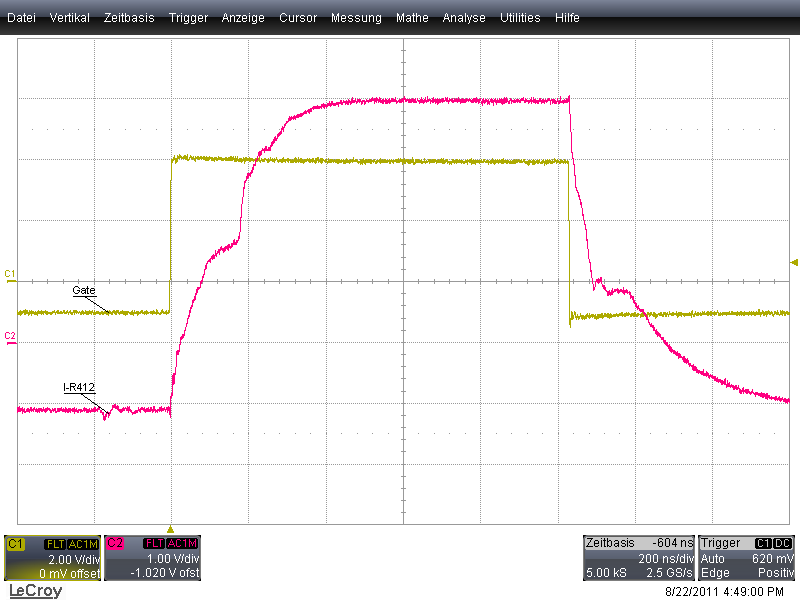Screen dimensions: 800x600
Task: Click the 5.00 kS sample count
Action: [x=606, y=573]
